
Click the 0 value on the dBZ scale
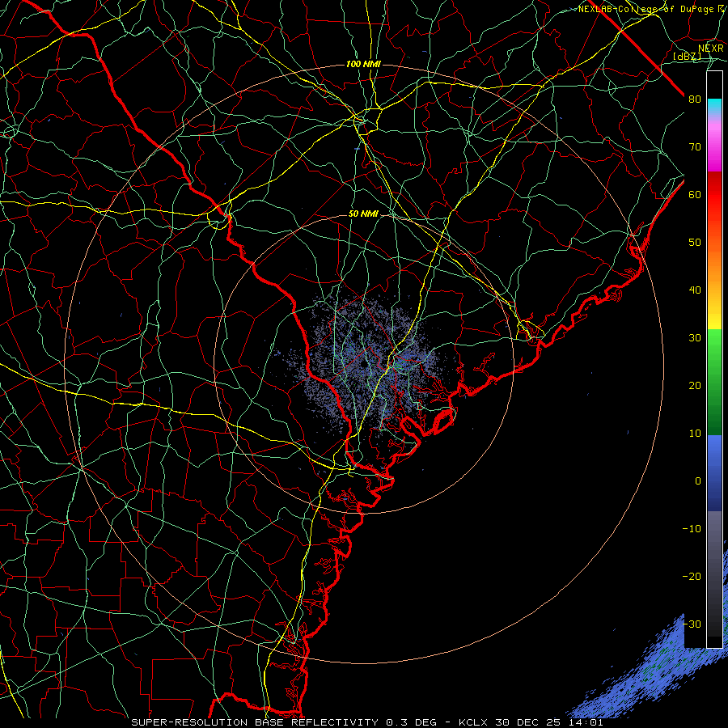pyautogui.click(x=698, y=481)
